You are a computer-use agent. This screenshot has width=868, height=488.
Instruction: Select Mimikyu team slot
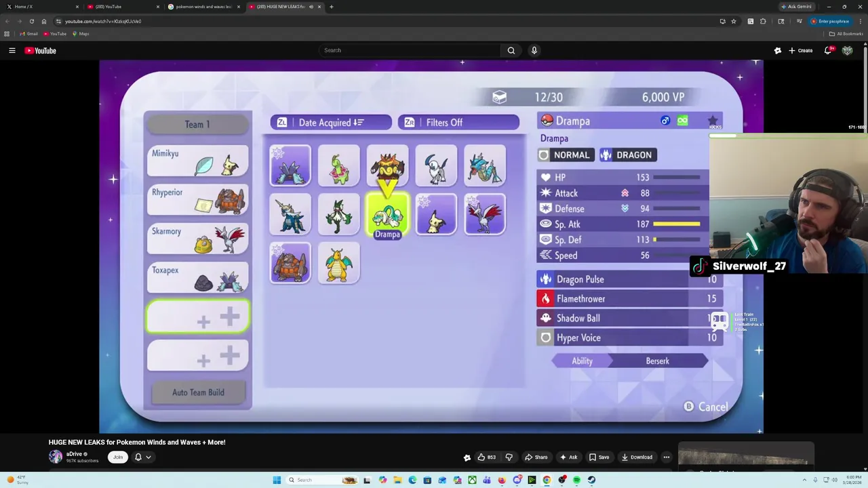198,162
